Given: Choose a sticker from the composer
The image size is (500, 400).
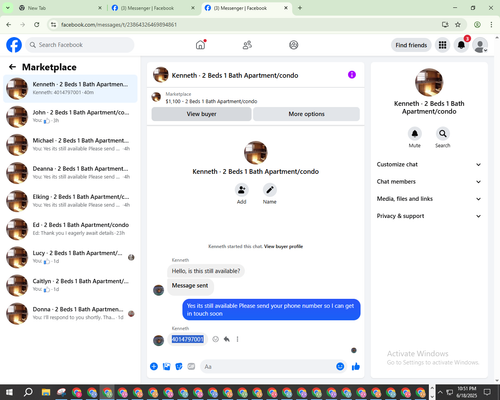Looking at the screenshot, I should click(x=179, y=367).
